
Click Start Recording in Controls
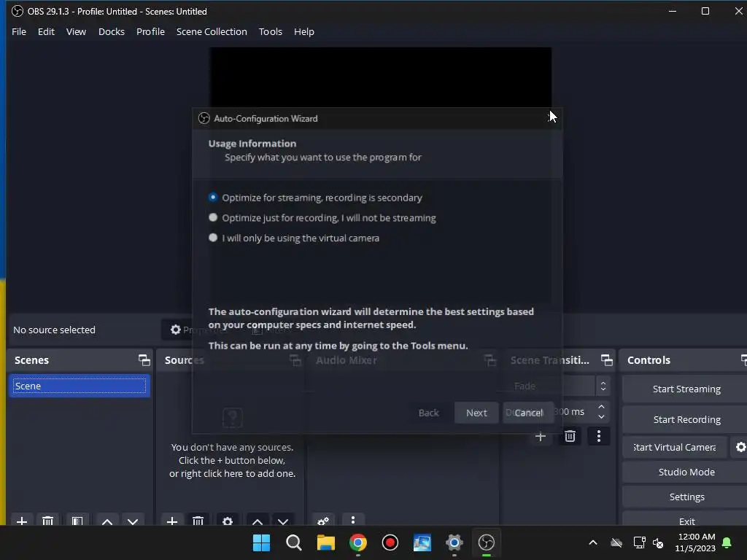point(686,419)
